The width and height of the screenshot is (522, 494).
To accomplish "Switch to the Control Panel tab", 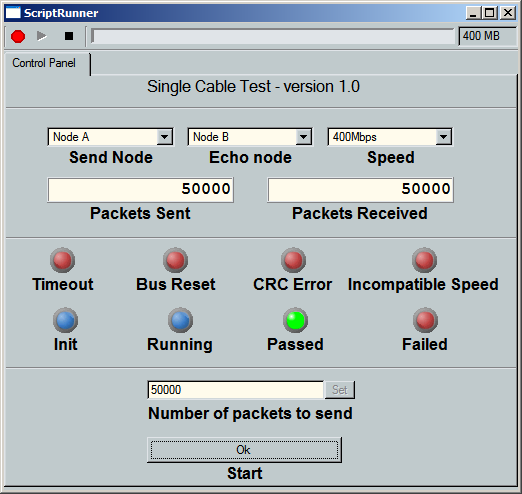I will click(x=44, y=63).
